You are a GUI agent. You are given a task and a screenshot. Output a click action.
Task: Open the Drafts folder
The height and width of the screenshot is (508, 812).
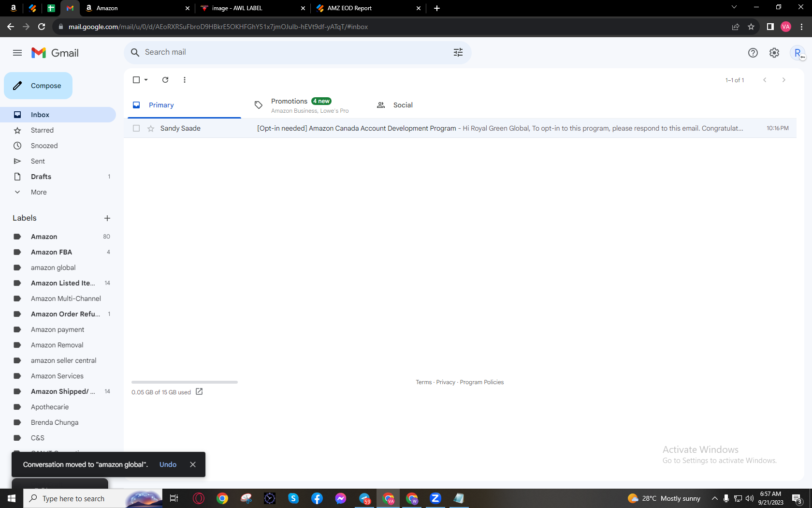click(x=58, y=177)
